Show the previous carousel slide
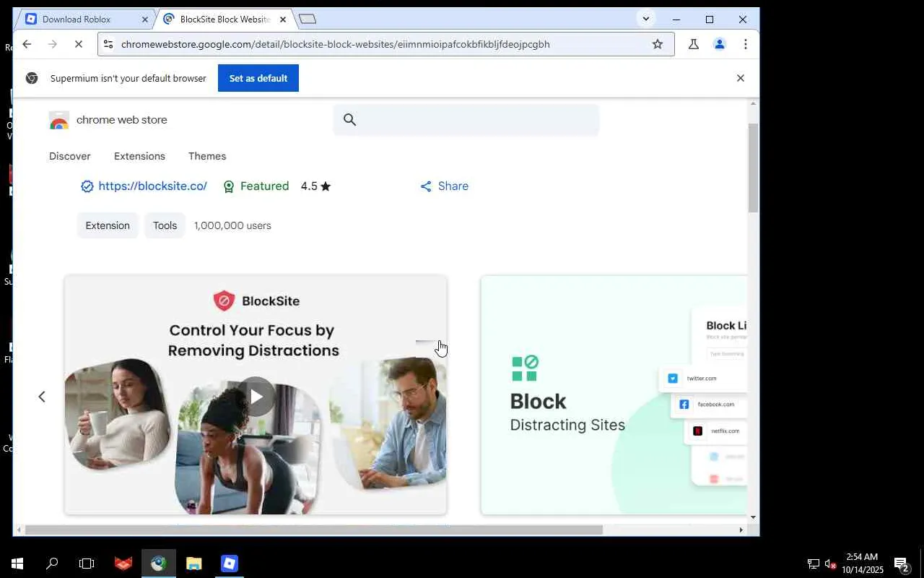This screenshot has width=924, height=578. coord(42,397)
